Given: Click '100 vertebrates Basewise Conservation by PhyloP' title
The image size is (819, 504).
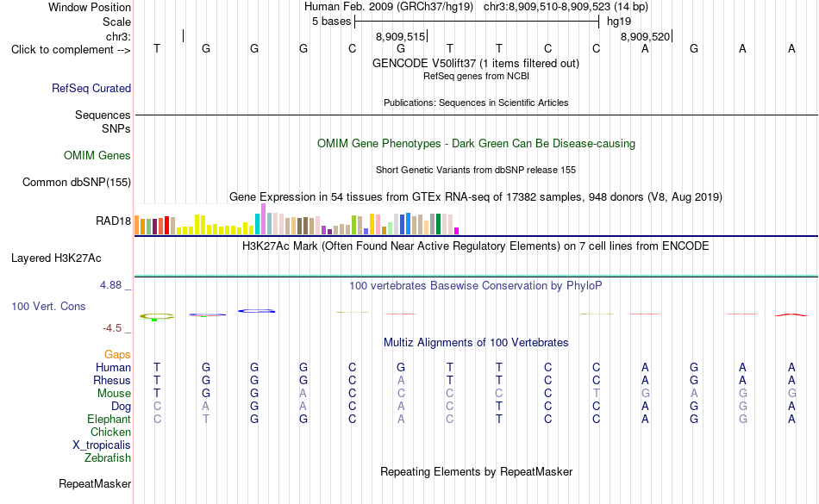Looking at the screenshot, I should (476, 285).
